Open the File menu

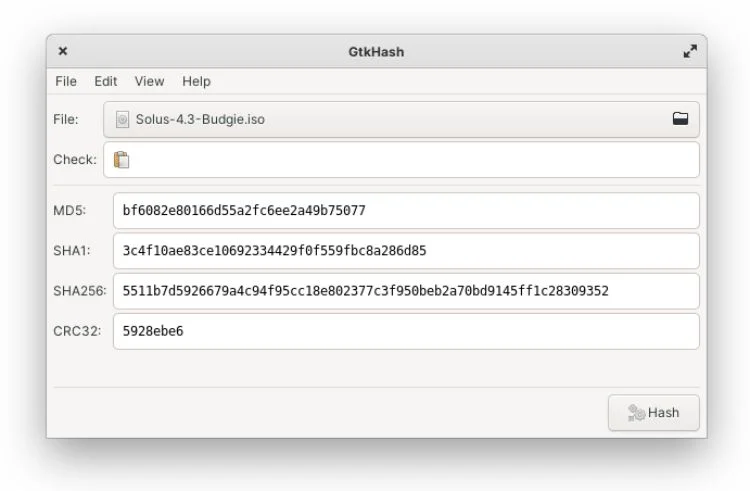click(66, 81)
